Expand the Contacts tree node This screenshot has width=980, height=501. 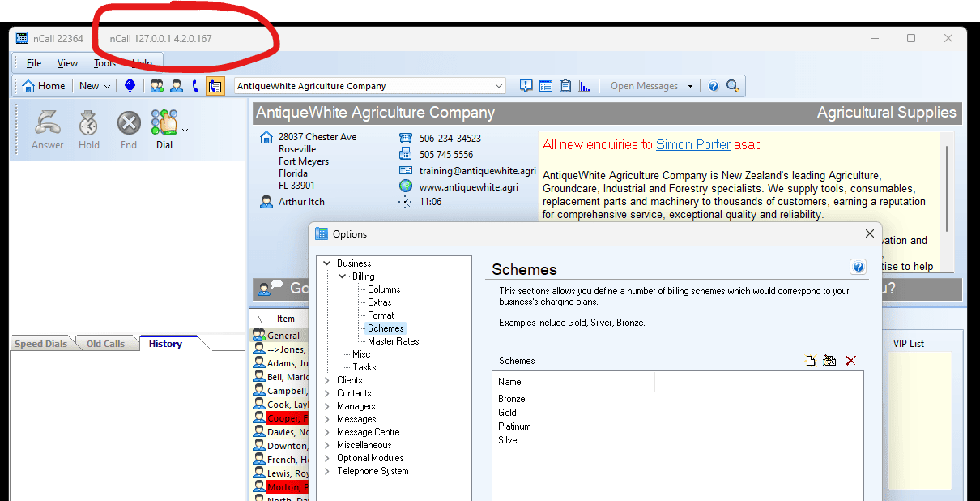click(x=327, y=393)
